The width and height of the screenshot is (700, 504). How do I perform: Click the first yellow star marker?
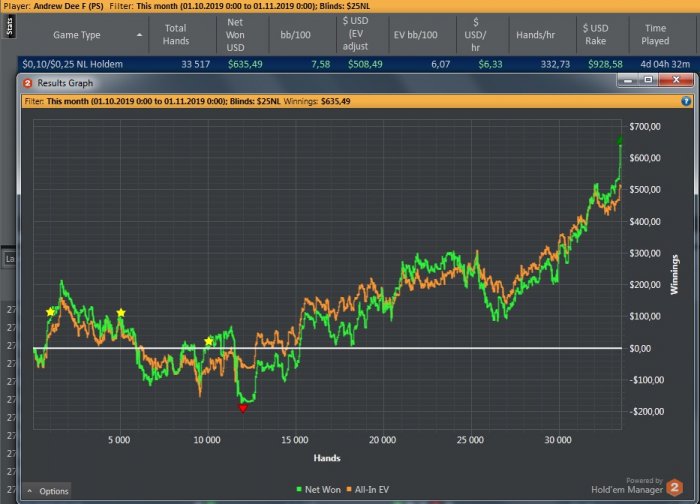point(51,312)
